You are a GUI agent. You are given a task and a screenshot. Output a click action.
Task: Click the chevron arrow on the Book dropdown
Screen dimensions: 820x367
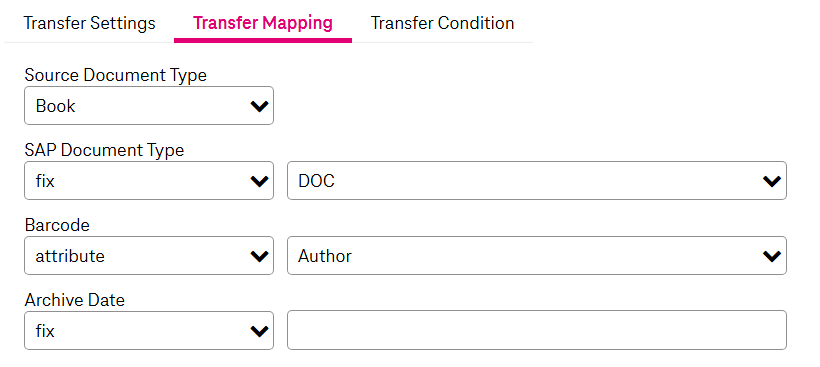pos(259,106)
